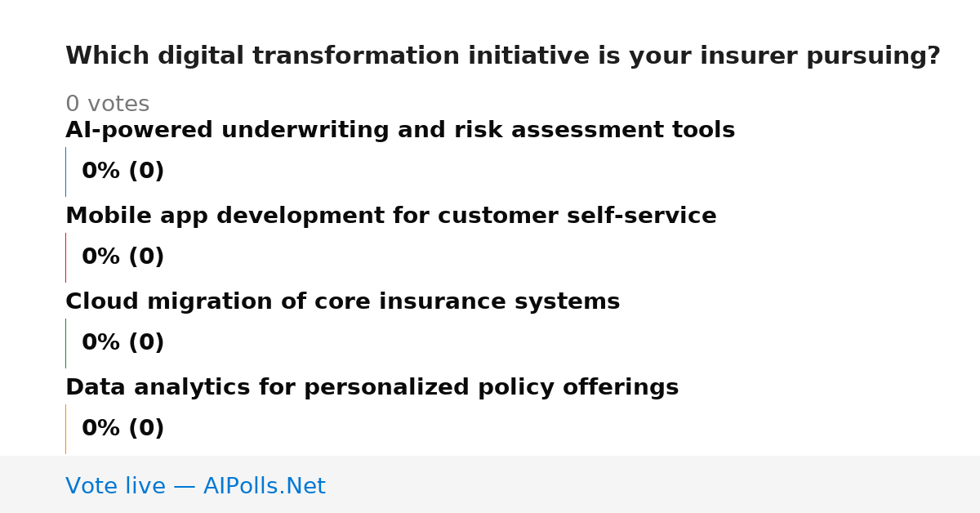Click 0% (0) result under Cloud migration
The image size is (980, 513).
click(x=123, y=343)
